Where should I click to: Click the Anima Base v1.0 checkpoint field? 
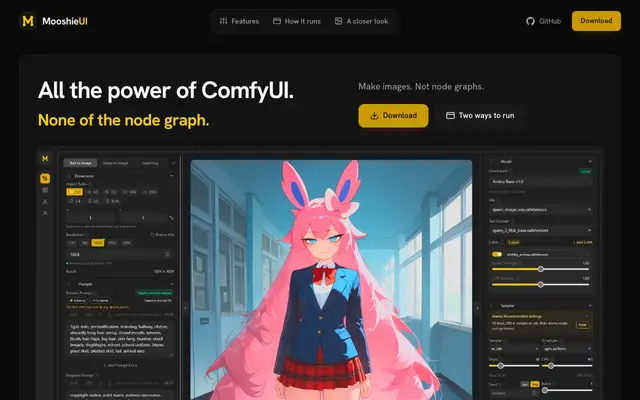[540, 182]
